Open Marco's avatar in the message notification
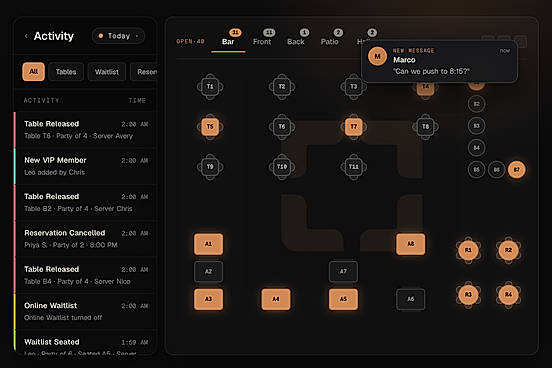 tap(377, 56)
